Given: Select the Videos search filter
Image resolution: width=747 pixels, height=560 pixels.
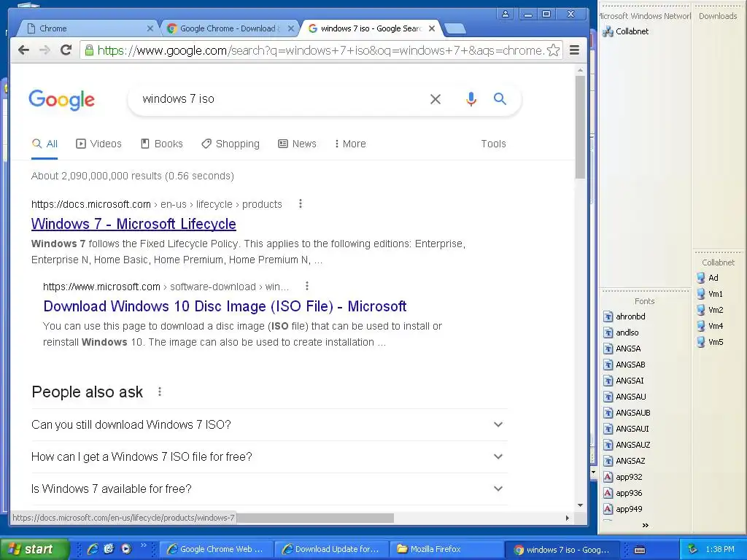Looking at the screenshot, I should tap(98, 144).
